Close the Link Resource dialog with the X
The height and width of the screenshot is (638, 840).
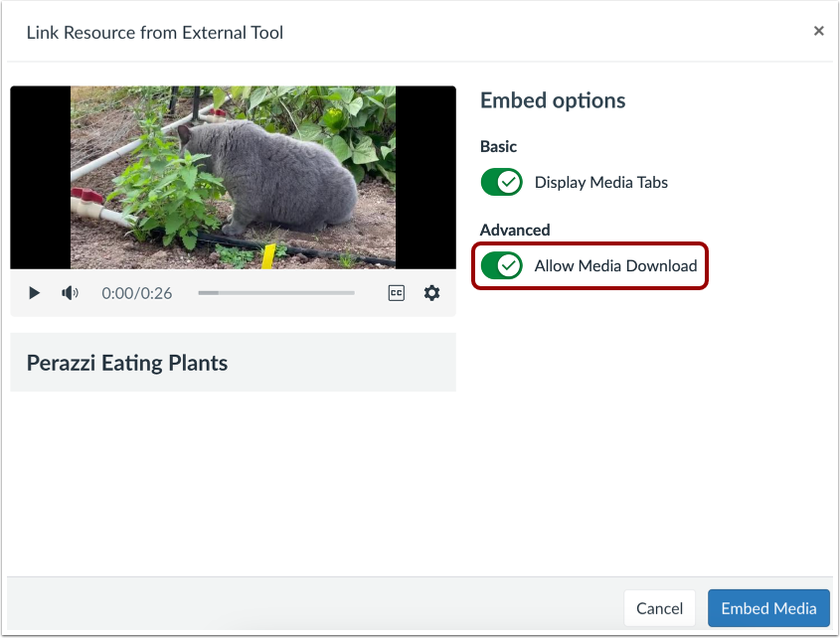(818, 30)
